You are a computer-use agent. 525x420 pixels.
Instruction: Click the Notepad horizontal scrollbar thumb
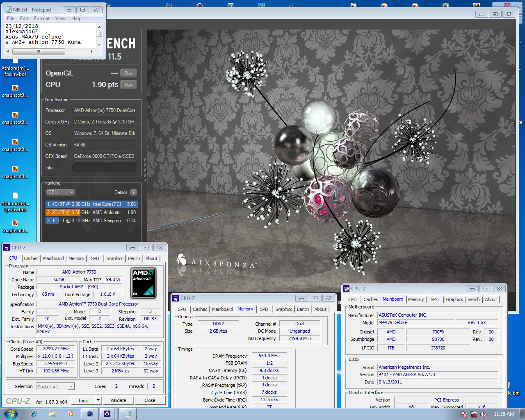point(39,52)
